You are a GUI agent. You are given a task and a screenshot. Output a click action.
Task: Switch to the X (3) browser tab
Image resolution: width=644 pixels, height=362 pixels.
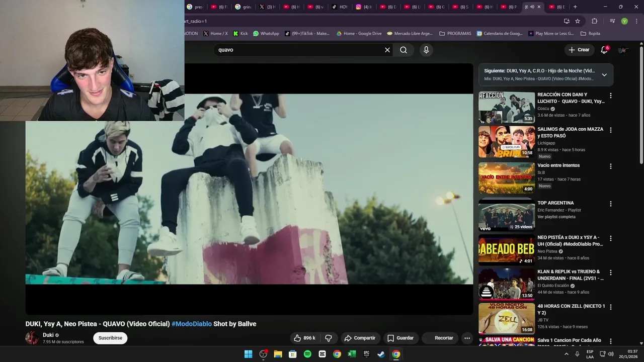(x=267, y=7)
